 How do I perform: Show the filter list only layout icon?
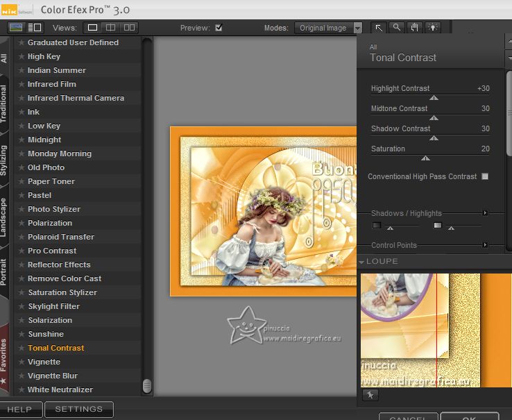pyautogui.click(x=16, y=28)
